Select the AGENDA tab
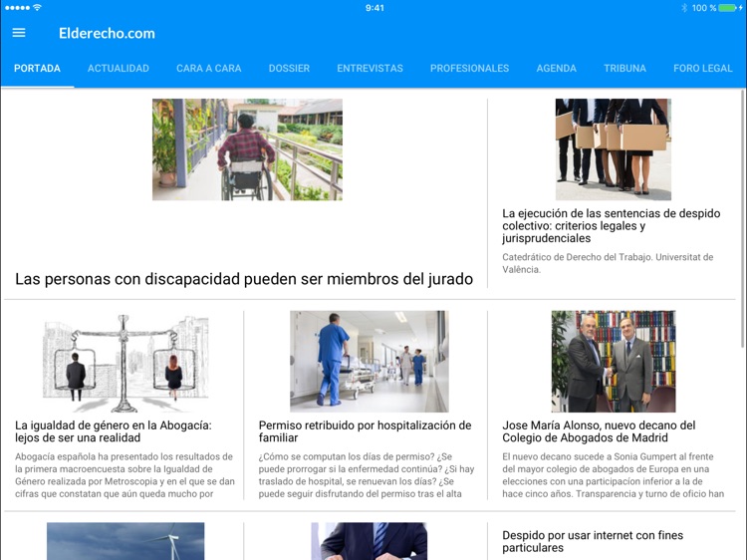747x560 pixels. [557, 68]
